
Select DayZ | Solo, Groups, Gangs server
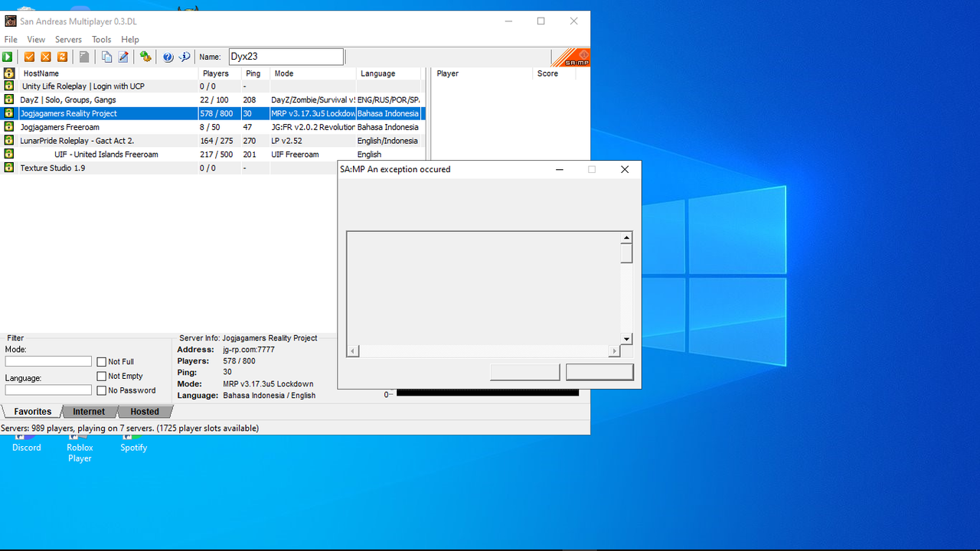[213, 99]
